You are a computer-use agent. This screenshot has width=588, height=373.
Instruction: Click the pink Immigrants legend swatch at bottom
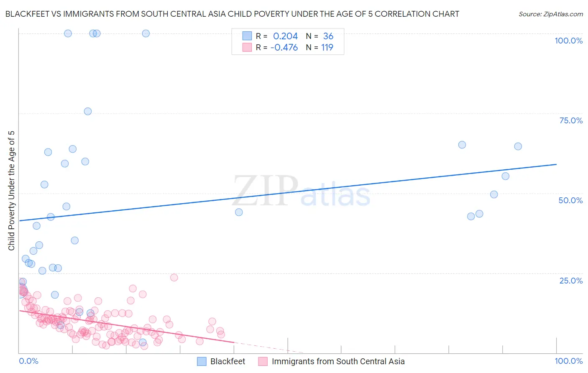point(263,362)
